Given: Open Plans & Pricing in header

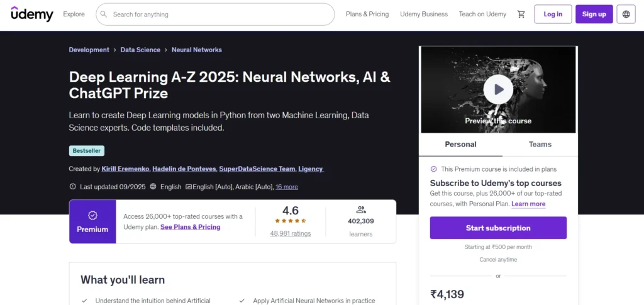Looking at the screenshot, I should [x=367, y=14].
